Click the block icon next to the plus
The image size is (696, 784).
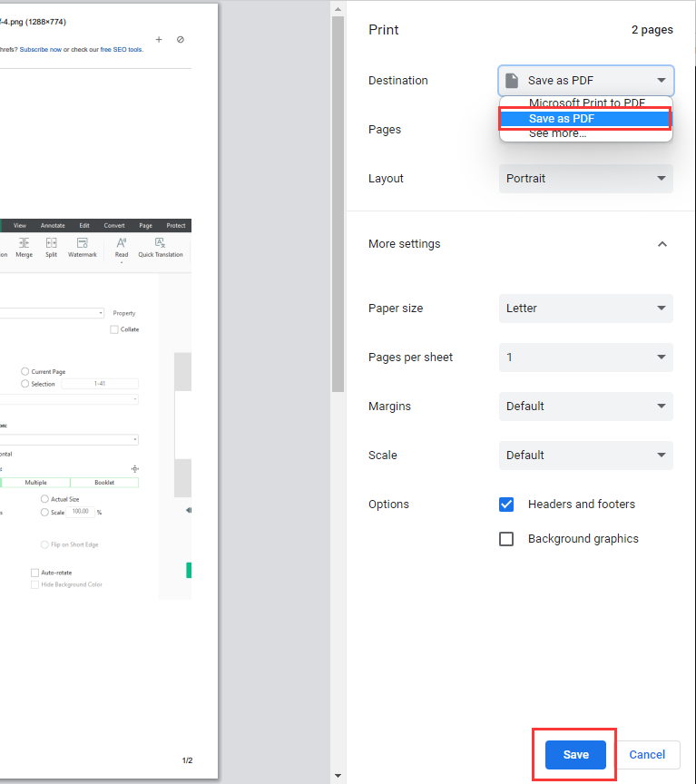(x=180, y=40)
